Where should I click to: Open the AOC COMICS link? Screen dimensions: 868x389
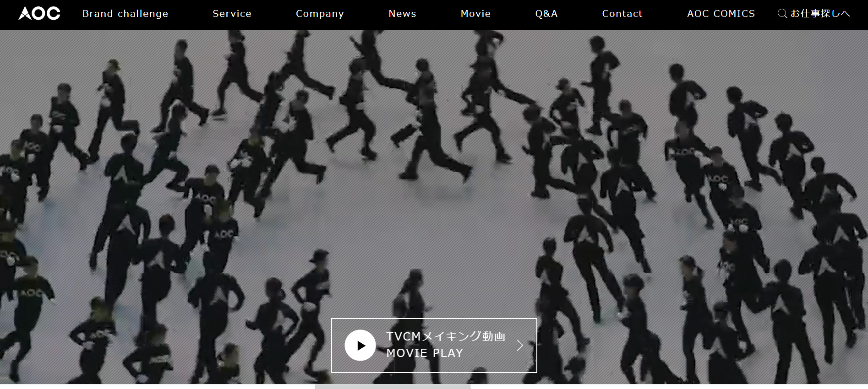tap(721, 14)
